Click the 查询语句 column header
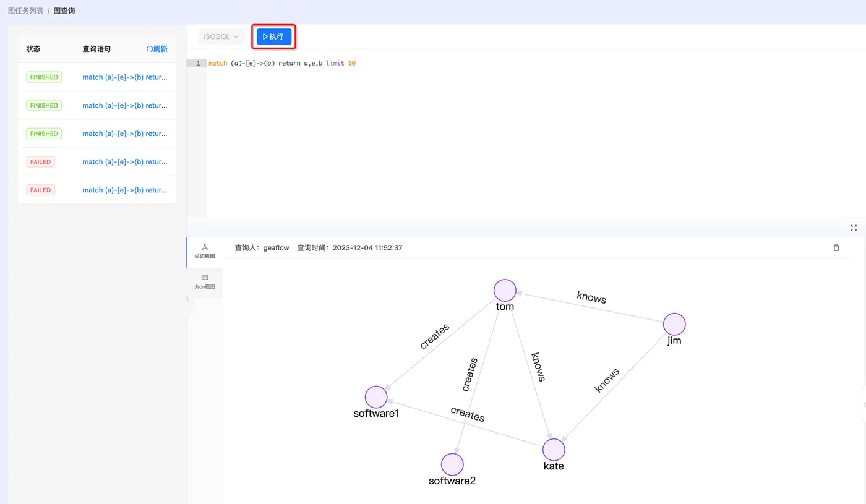This screenshot has width=866, height=504. click(96, 49)
